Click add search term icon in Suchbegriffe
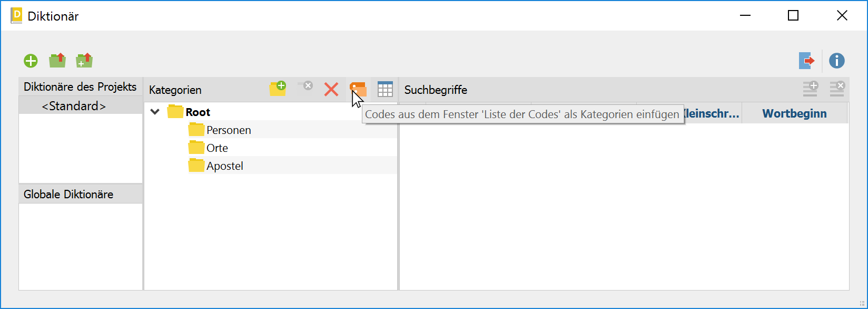The image size is (868, 309). click(x=810, y=89)
